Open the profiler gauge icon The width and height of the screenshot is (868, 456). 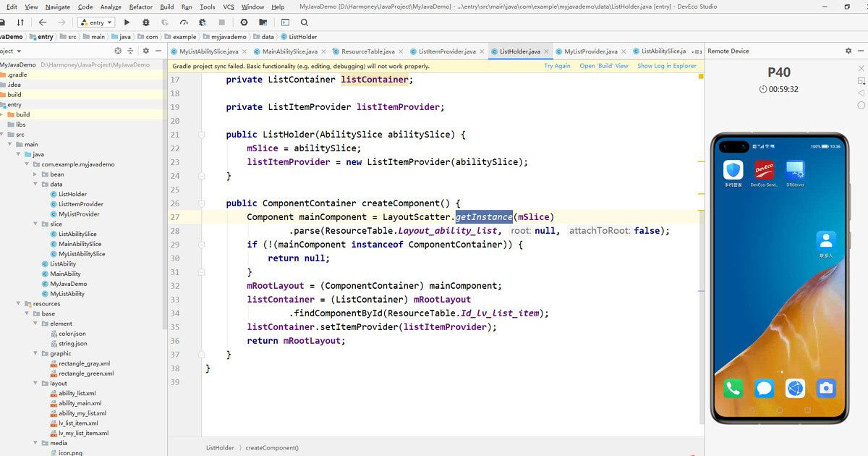(183, 22)
